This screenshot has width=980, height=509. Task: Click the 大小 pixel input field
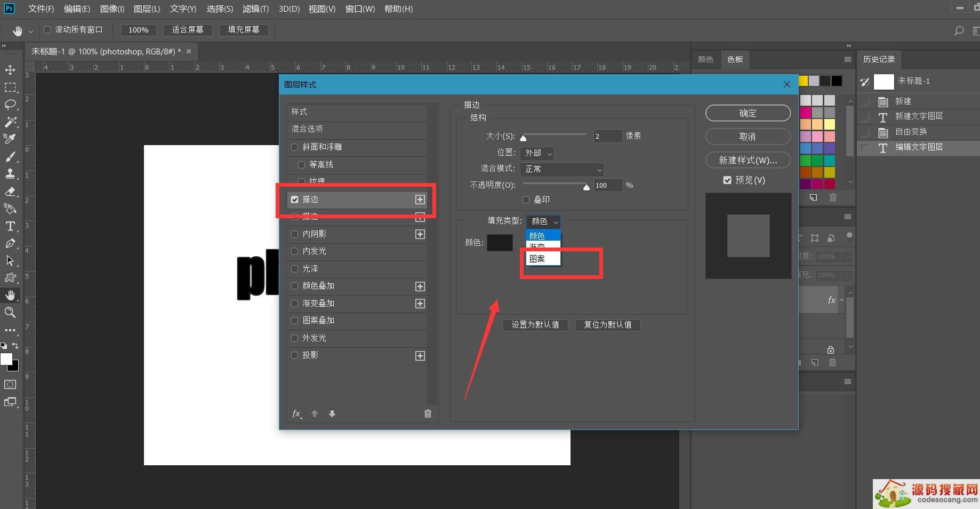(x=607, y=136)
